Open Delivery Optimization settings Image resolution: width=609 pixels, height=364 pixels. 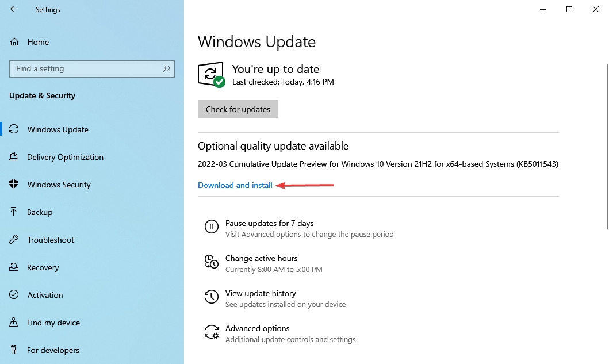tap(65, 157)
